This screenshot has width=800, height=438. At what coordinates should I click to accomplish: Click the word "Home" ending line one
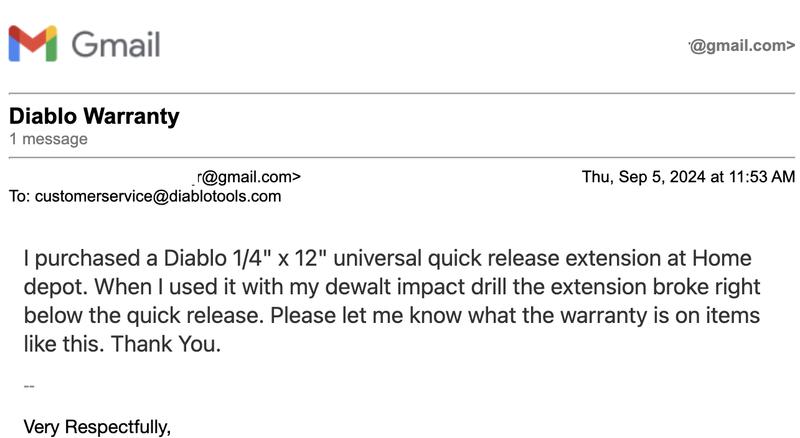[x=721, y=258]
